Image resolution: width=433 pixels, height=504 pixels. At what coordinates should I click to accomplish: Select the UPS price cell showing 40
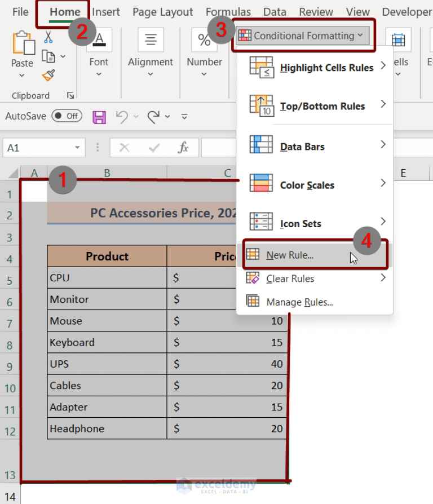coord(227,364)
